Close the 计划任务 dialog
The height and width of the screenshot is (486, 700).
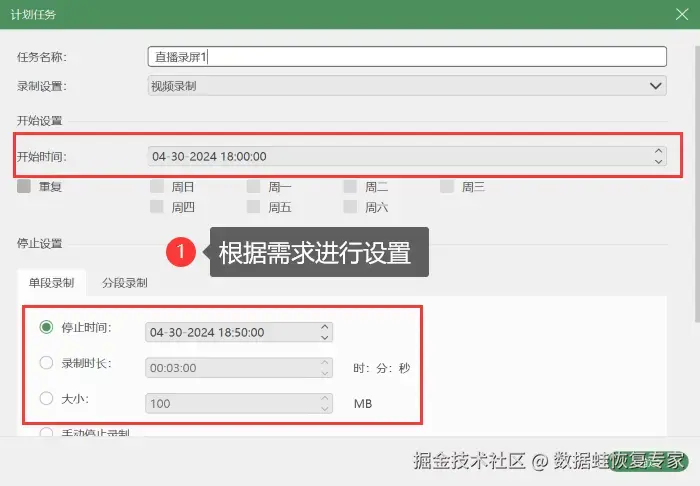(682, 14)
